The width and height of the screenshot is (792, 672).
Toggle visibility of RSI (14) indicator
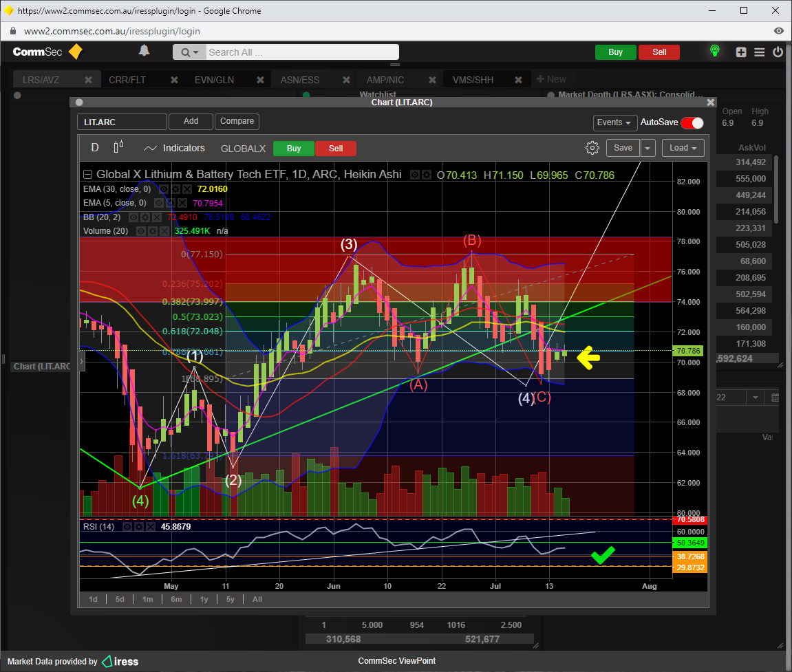click(128, 527)
